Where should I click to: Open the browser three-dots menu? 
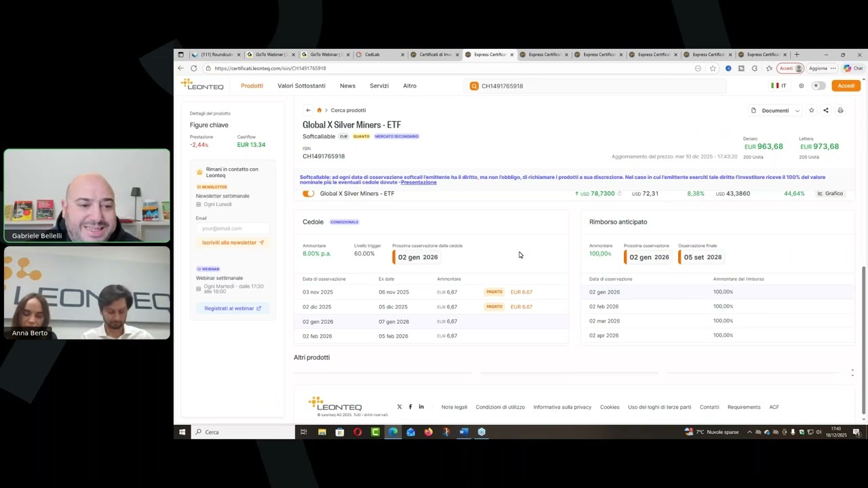(x=833, y=68)
